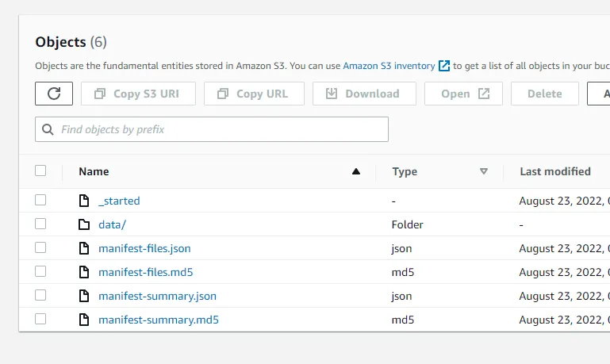Open the Amazon S3 inventory link
610x364 pixels.
point(389,66)
